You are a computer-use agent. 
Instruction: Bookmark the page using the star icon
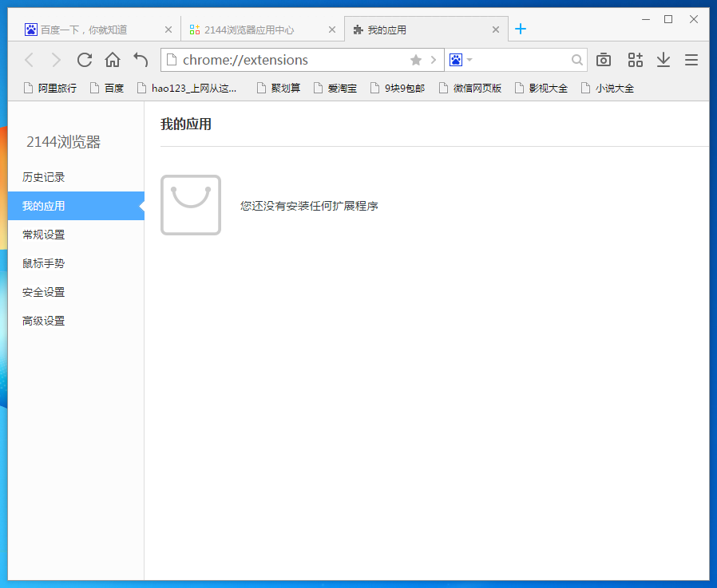[415, 59]
